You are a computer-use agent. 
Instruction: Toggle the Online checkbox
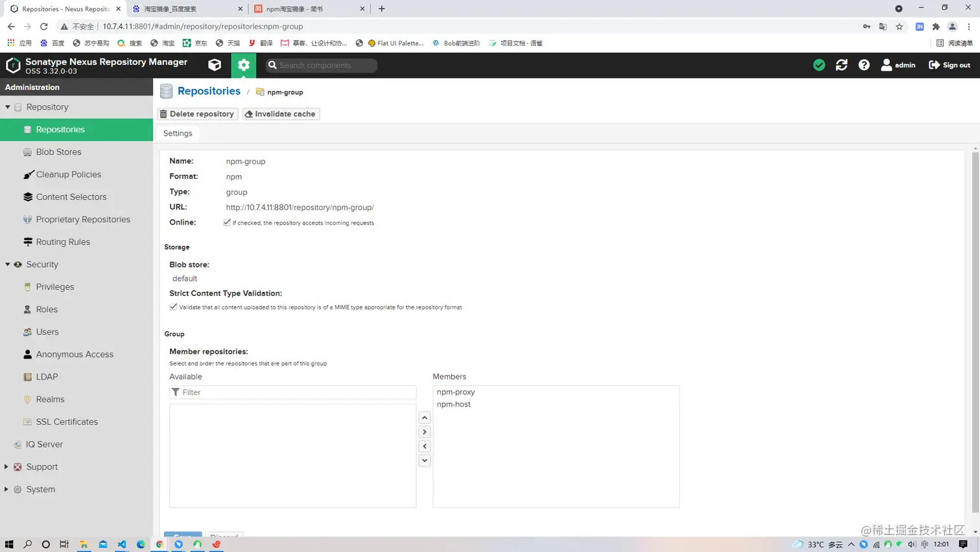click(x=227, y=222)
